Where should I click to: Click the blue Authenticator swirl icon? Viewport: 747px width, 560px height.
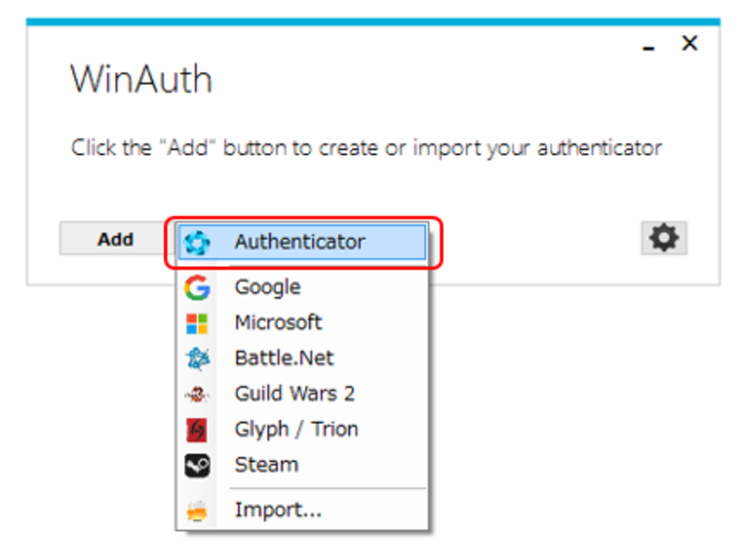point(197,243)
